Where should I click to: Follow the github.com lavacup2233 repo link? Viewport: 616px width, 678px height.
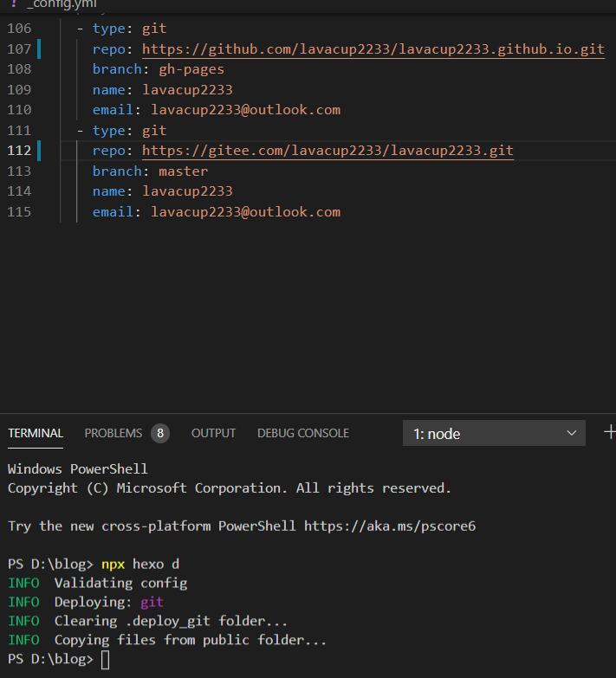373,49
